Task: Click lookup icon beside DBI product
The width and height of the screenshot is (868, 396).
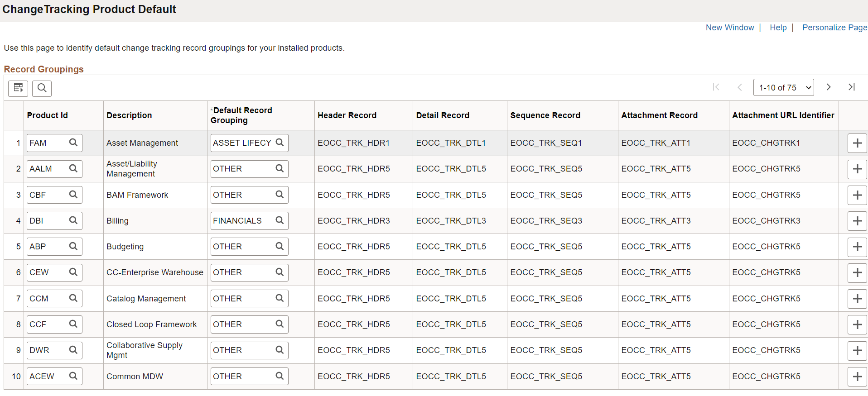Action: point(73,220)
